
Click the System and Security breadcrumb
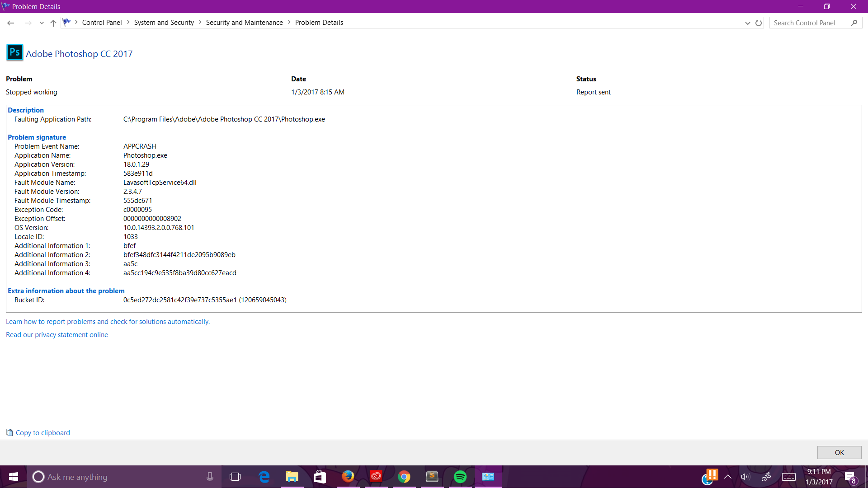click(x=164, y=22)
